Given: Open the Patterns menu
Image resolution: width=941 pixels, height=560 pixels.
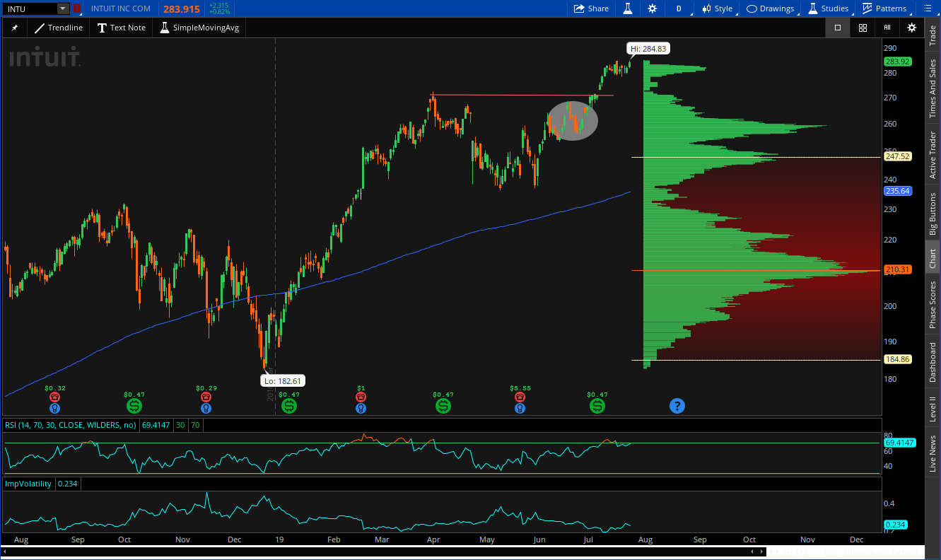Looking at the screenshot, I should click(x=884, y=8).
